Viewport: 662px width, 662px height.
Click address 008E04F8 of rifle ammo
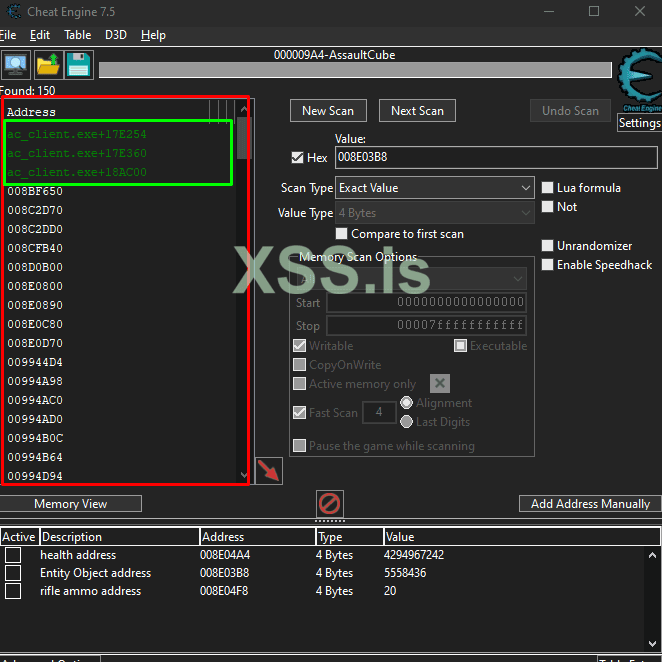[x=224, y=591]
